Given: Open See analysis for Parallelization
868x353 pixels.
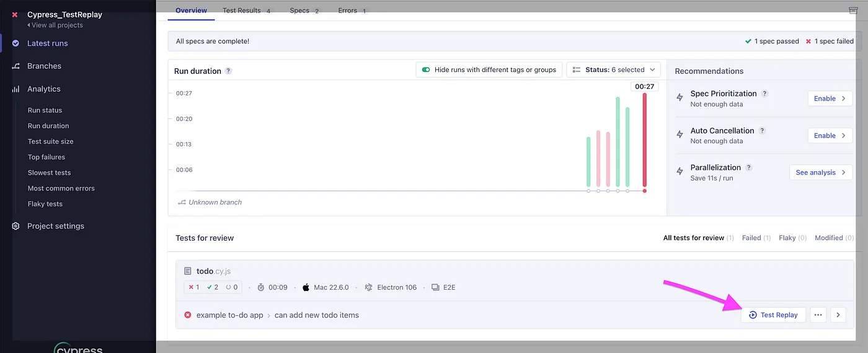Looking at the screenshot, I should [821, 172].
